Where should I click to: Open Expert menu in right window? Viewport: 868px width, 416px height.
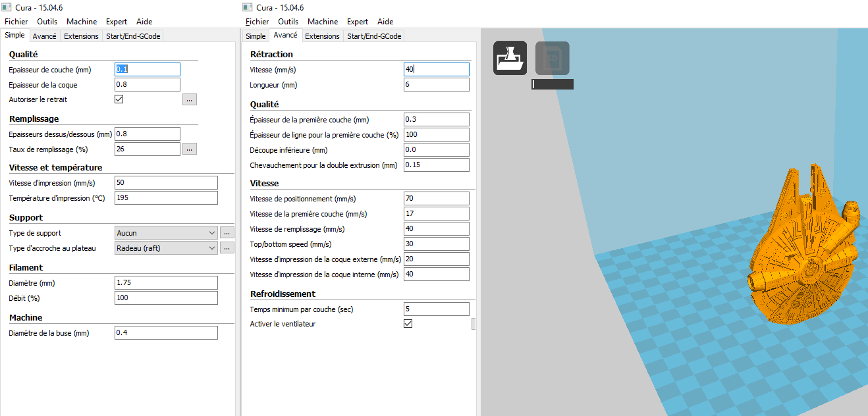pyautogui.click(x=358, y=22)
